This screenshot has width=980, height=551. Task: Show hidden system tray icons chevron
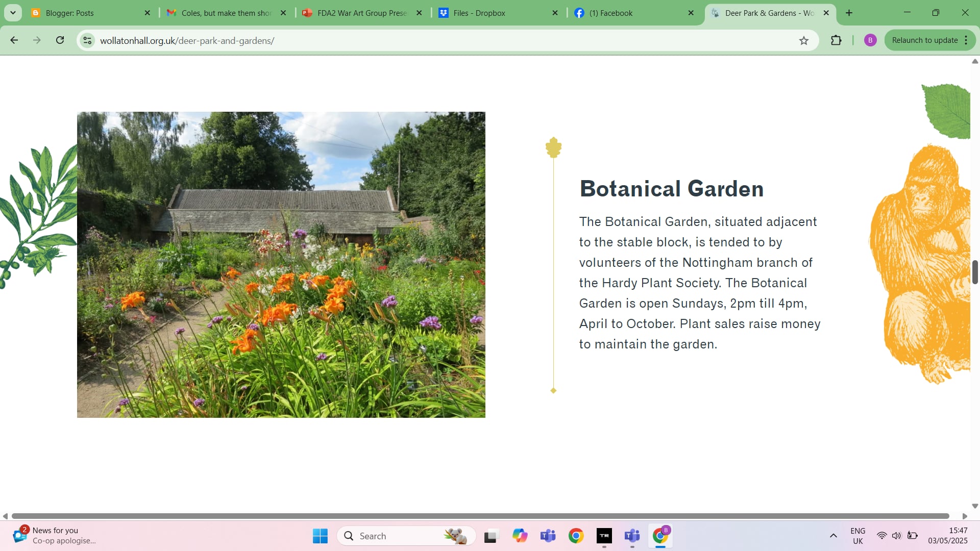(x=833, y=536)
